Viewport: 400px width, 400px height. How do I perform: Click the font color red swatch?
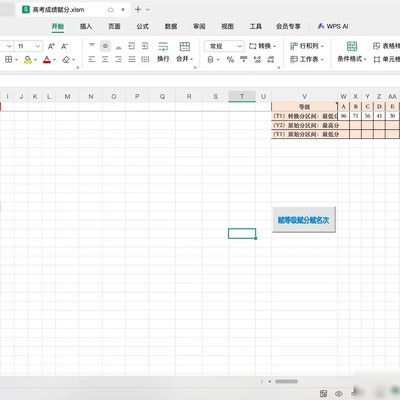[x=47, y=60]
